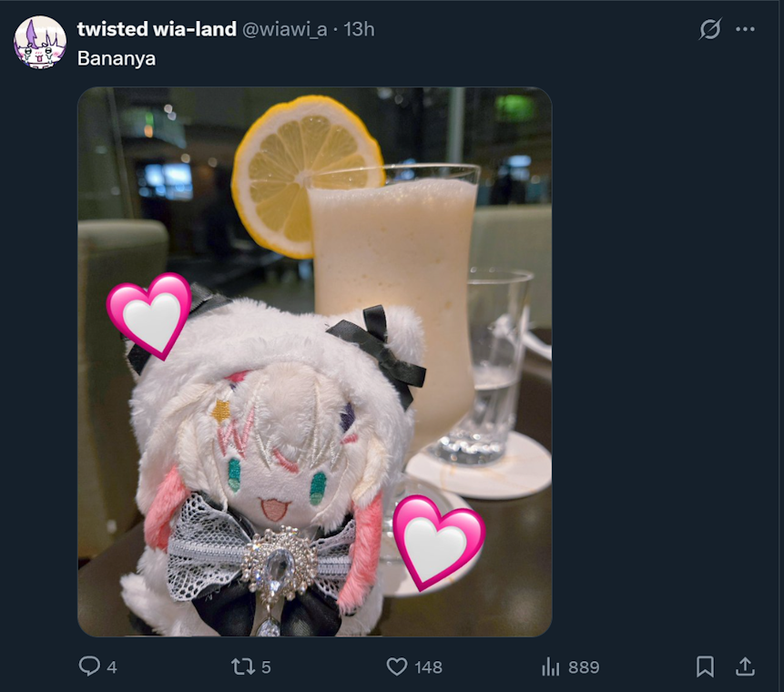This screenshot has width=784, height=692.
Task: Open the reply speech bubble icon
Action: tap(89, 666)
